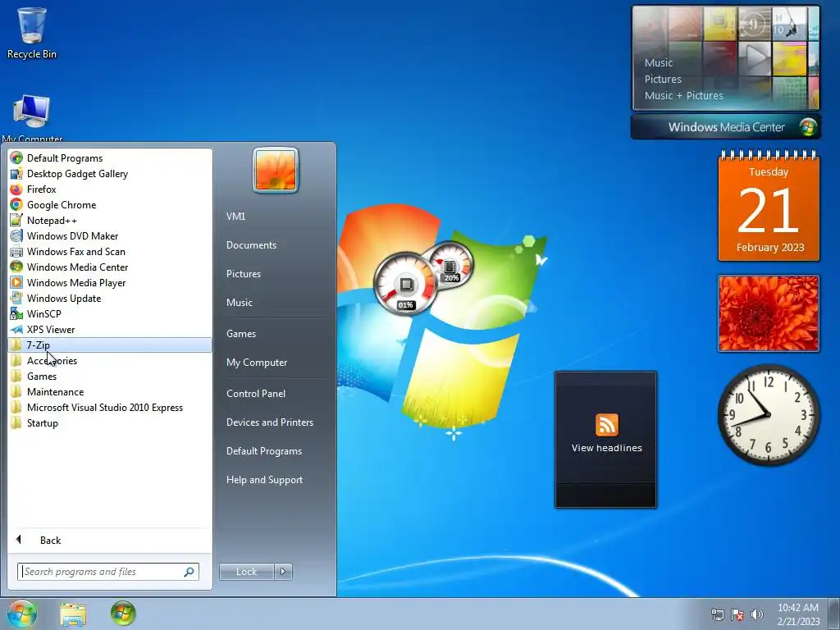Select Pictures in Media Center gadget
The image size is (840, 630).
(x=663, y=80)
